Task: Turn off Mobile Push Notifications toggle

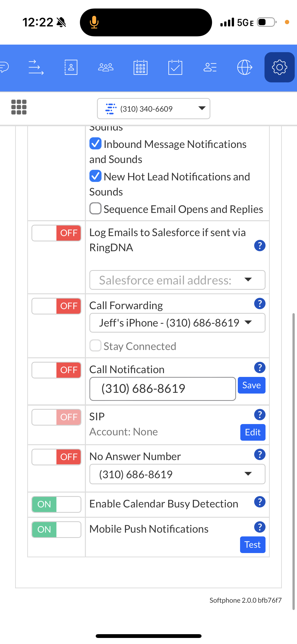Action: tap(56, 529)
